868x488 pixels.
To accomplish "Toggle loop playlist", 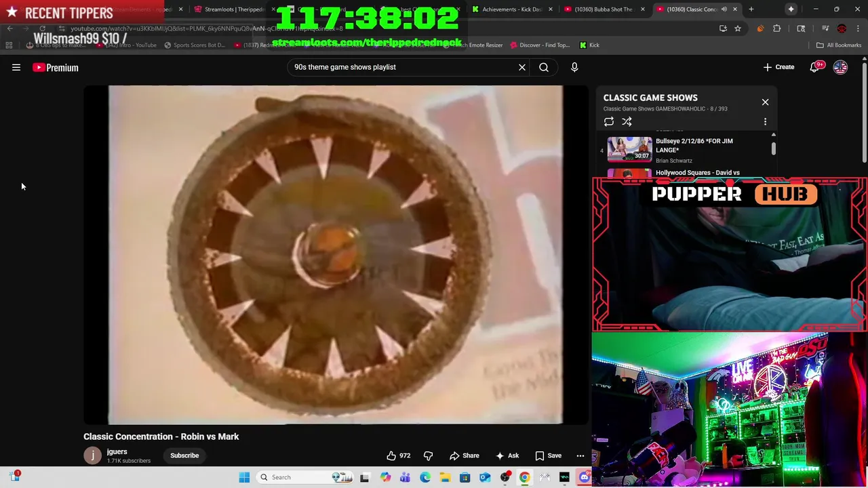I will [609, 121].
